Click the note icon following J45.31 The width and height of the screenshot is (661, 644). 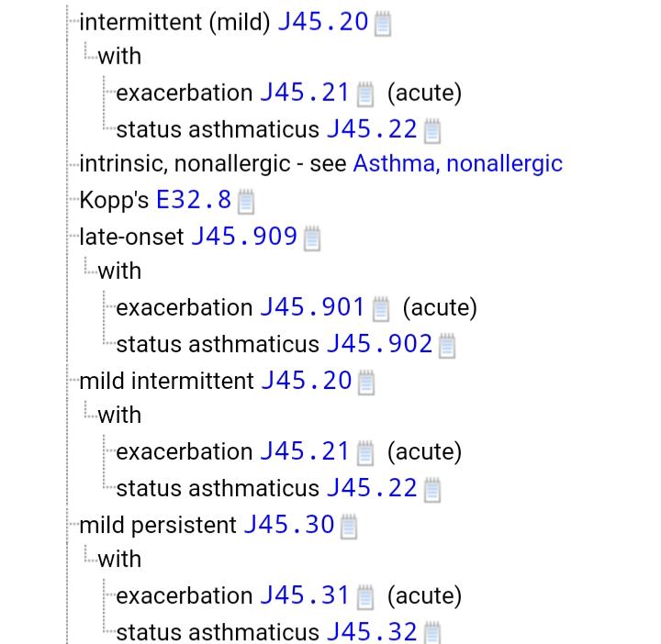click(x=364, y=597)
